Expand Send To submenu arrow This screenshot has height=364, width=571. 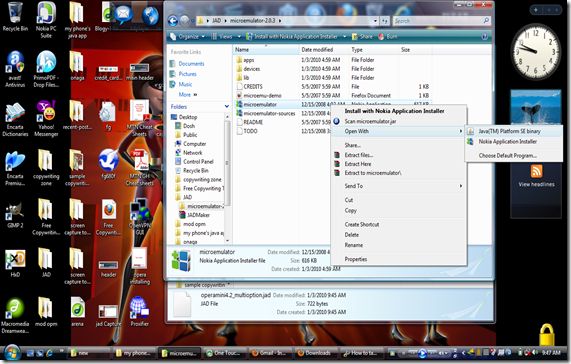(461, 186)
